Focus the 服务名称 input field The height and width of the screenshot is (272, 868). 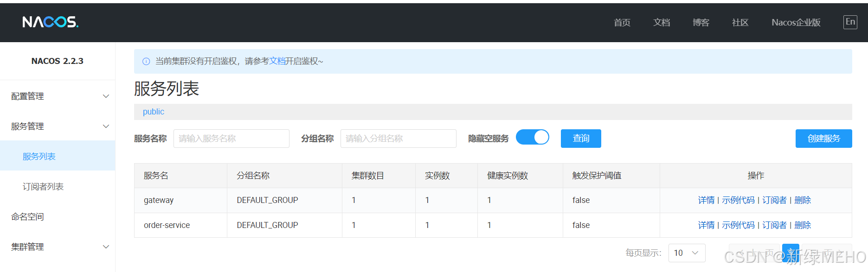click(231, 139)
